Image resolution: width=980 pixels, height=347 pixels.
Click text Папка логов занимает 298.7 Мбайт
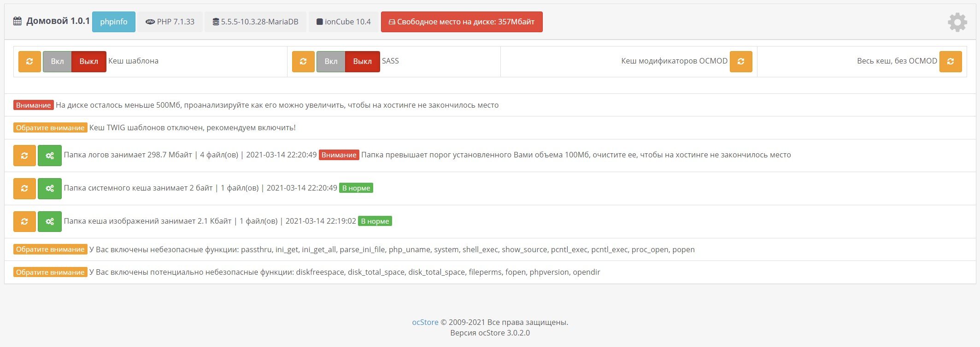128,155
